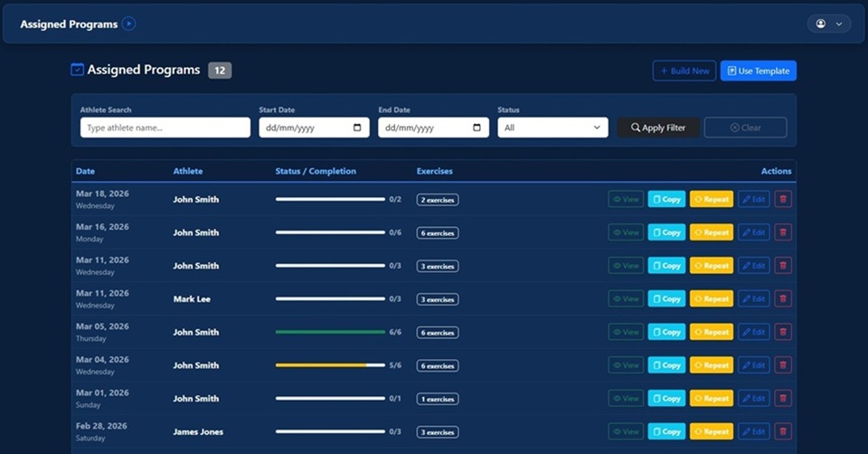Edit the Mar 11 John Smith program

pyautogui.click(x=754, y=266)
